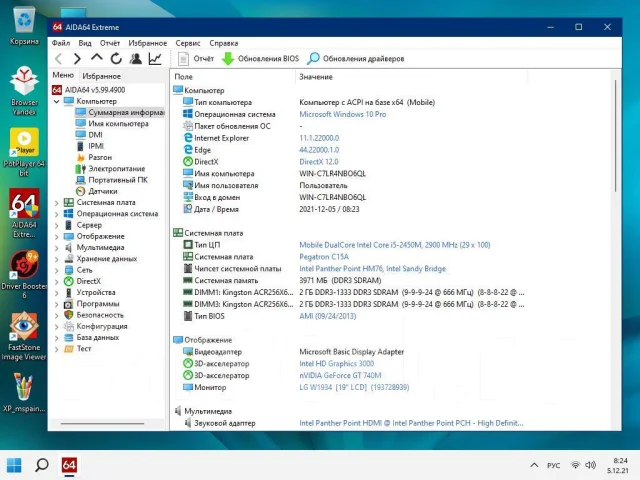Open the Mobile DualCore Intel Core i5-2450M link

coord(395,245)
